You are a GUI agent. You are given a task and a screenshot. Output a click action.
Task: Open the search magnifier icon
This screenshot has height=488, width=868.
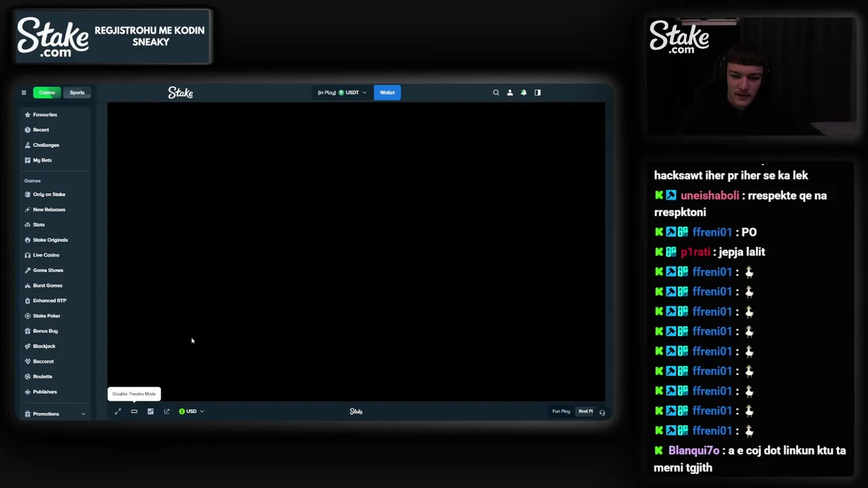[x=496, y=93]
